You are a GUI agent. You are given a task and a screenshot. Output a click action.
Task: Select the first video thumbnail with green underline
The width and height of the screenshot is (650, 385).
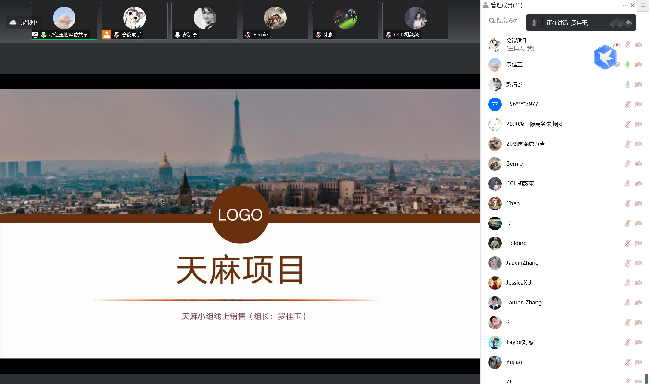(x=64, y=21)
